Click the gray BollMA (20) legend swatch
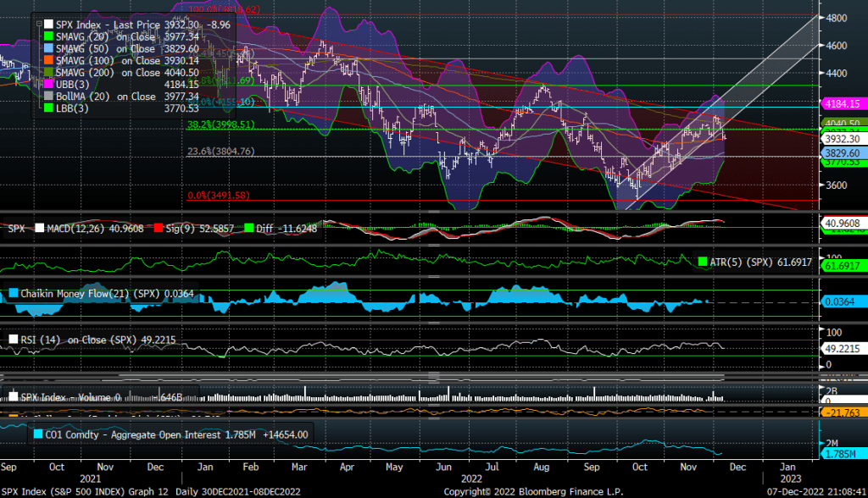The image size is (868, 498). pos(48,97)
